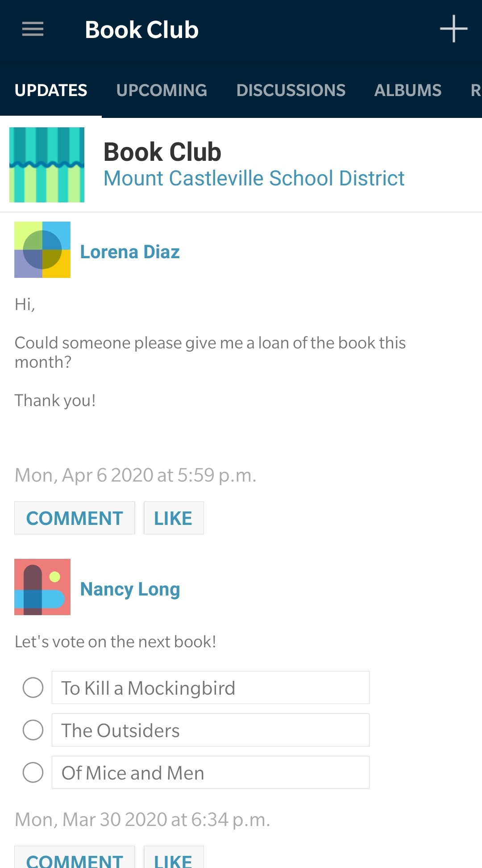The width and height of the screenshot is (482, 868).
Task: Like Lorena Diaz's book loan post
Action: (x=173, y=518)
